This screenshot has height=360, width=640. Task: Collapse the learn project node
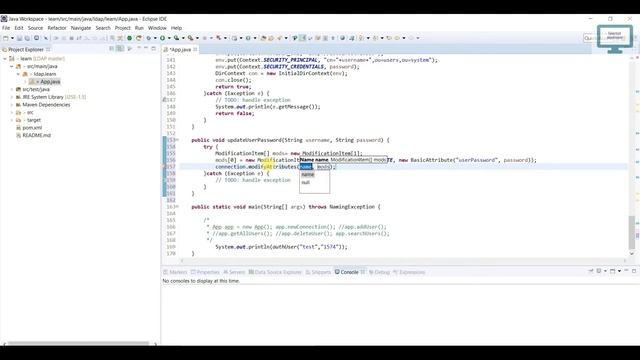point(5,58)
